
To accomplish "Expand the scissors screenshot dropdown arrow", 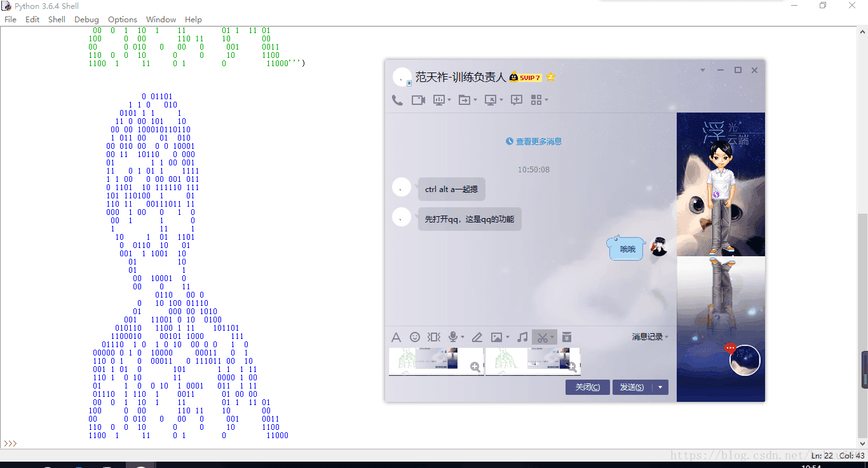I will 553,337.
